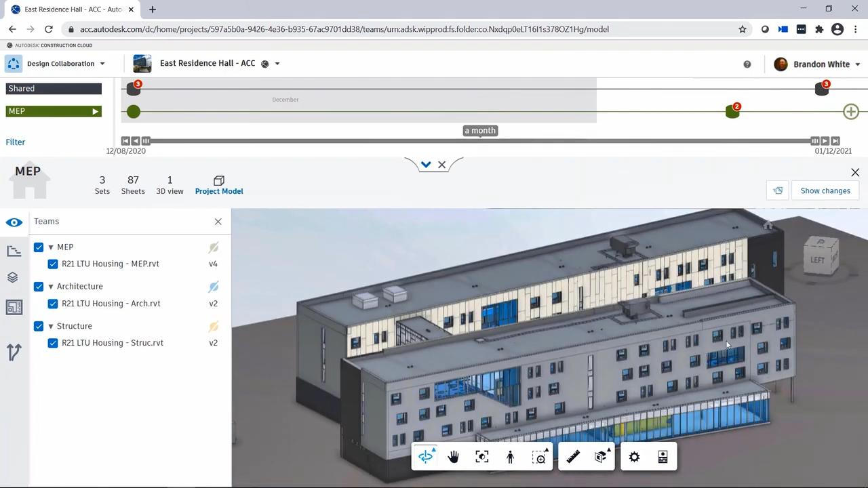
Task: Click the MEP team house icon
Action: click(x=28, y=180)
